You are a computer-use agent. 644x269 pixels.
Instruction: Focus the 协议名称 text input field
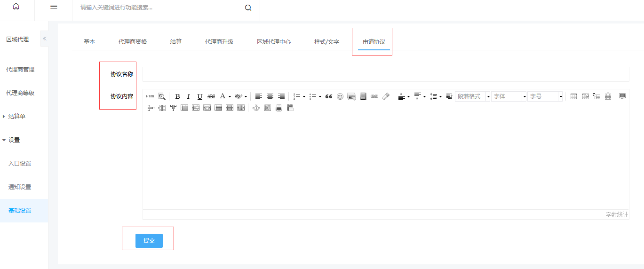386,74
